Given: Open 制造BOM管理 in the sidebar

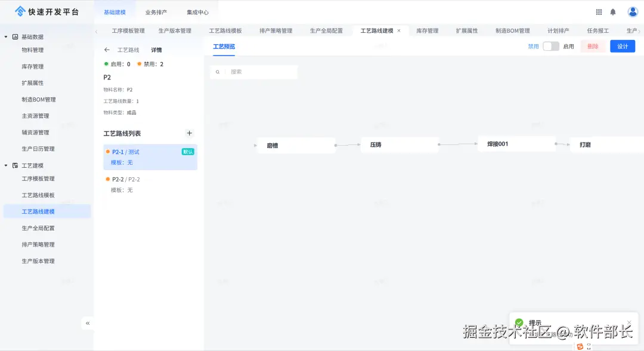Looking at the screenshot, I should (x=39, y=100).
